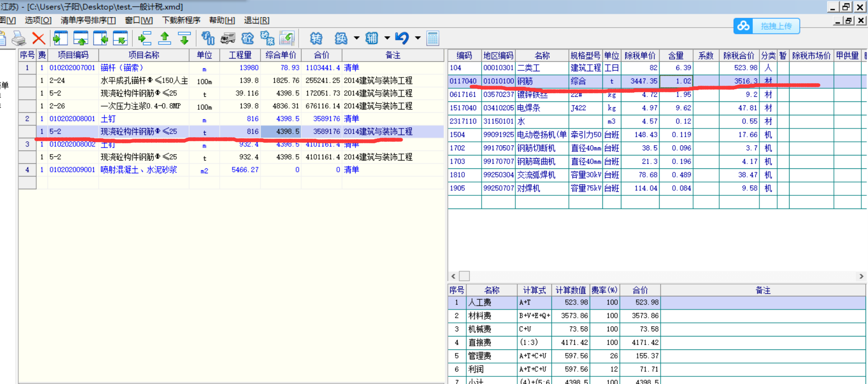Click the horizontal scrollbar thumb
868x384 pixels.
pos(464,276)
